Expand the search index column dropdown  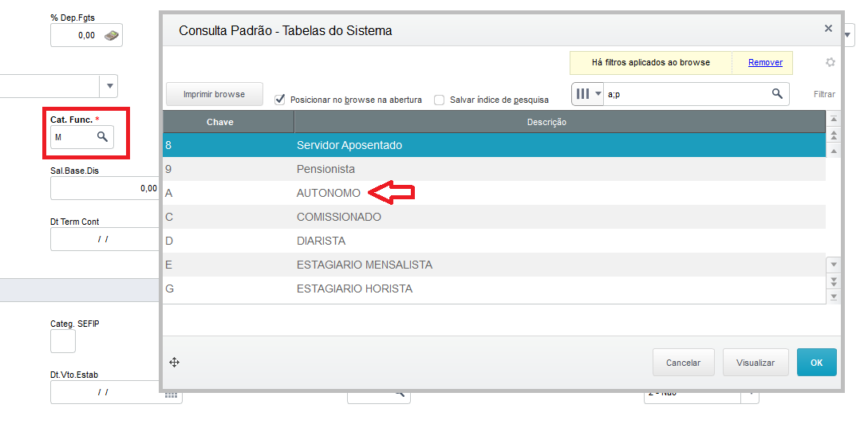click(589, 94)
